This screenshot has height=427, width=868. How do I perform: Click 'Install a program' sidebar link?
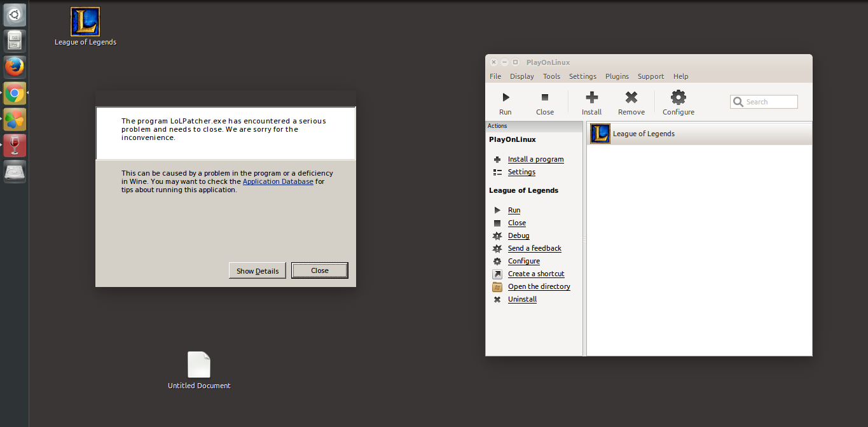coord(535,159)
